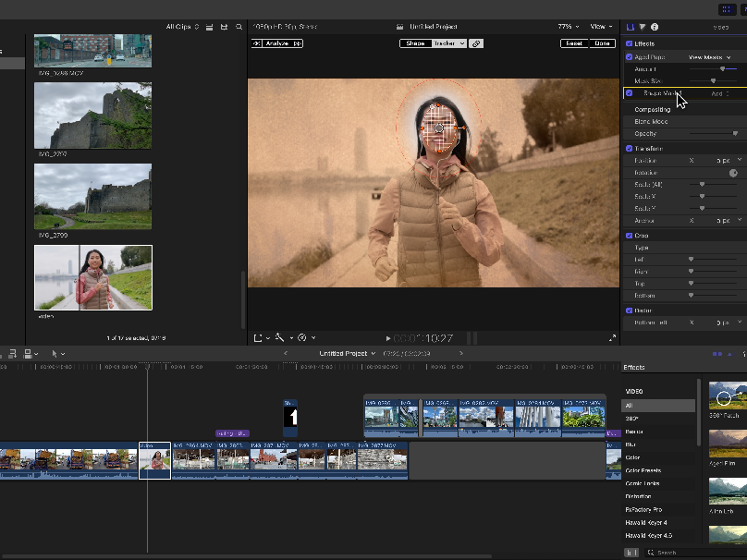The image size is (747, 560).
Task: Click the search icon in the browser toolbar
Action: click(239, 27)
